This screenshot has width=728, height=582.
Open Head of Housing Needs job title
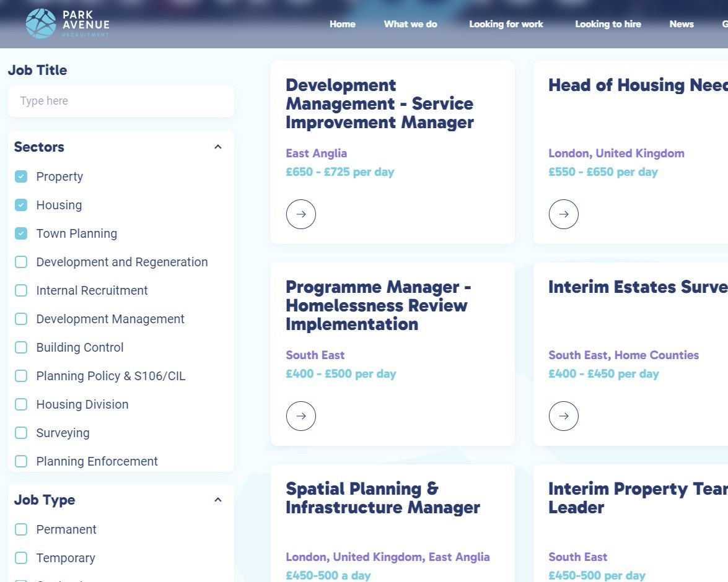638,85
